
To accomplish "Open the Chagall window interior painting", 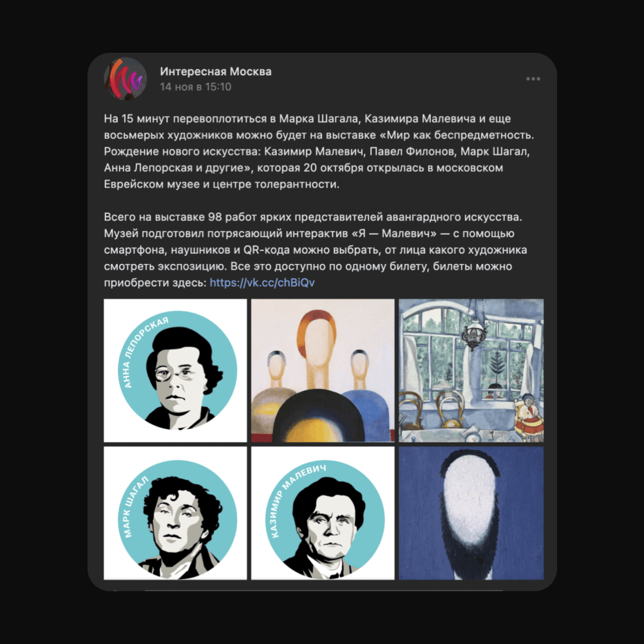I will tap(471, 370).
